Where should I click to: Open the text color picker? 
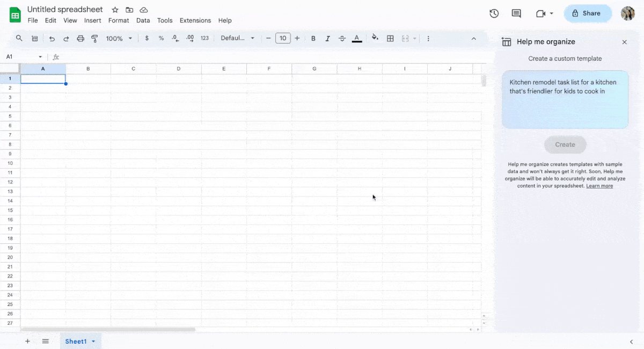tap(357, 39)
